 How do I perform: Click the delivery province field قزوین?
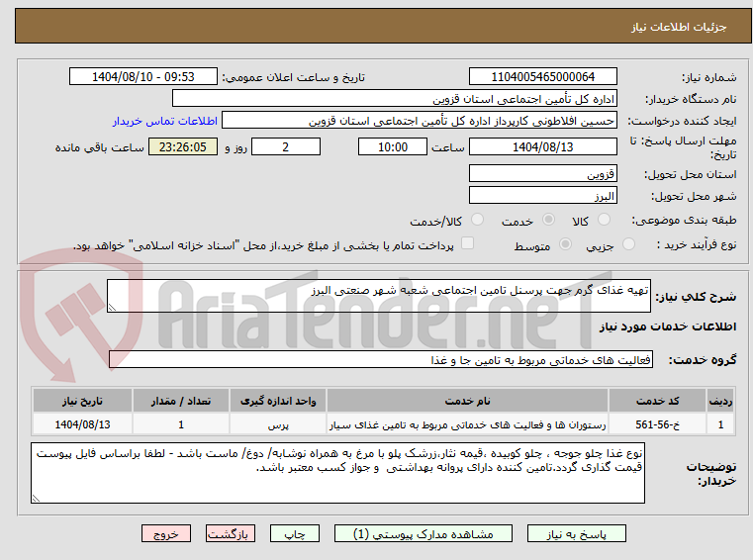(542, 173)
